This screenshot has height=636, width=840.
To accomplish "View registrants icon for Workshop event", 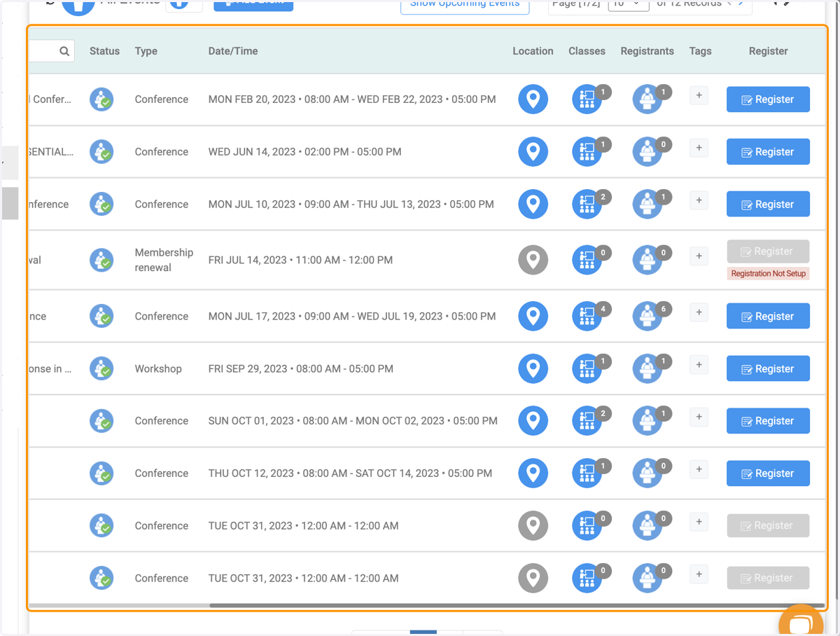I will coord(647,369).
